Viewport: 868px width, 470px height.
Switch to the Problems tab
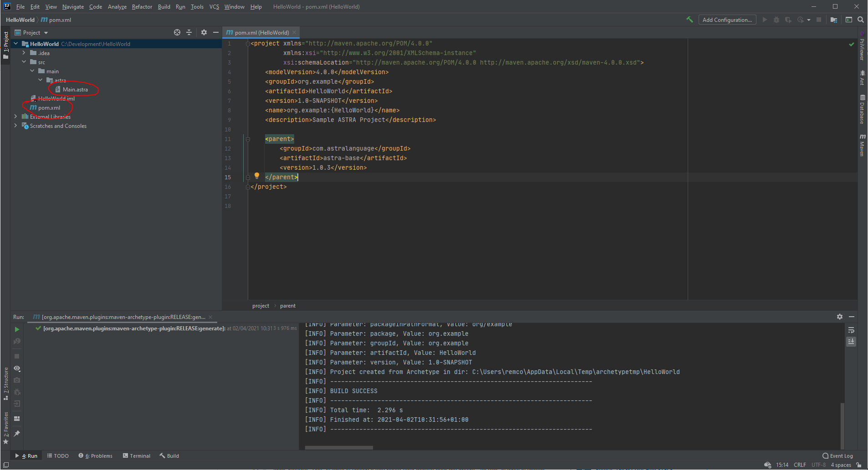pos(96,456)
